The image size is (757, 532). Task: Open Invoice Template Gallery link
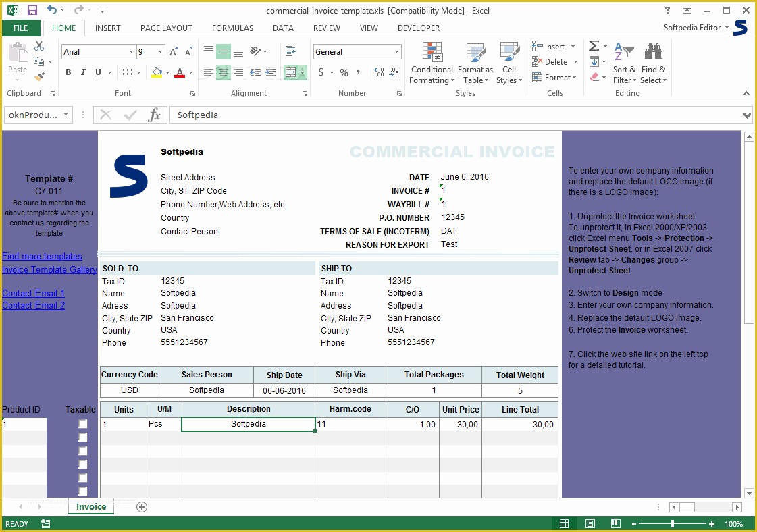pos(49,269)
